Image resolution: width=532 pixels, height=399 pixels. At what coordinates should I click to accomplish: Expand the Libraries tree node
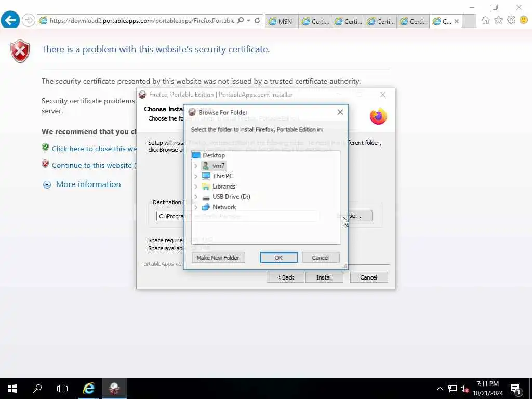pos(196,187)
